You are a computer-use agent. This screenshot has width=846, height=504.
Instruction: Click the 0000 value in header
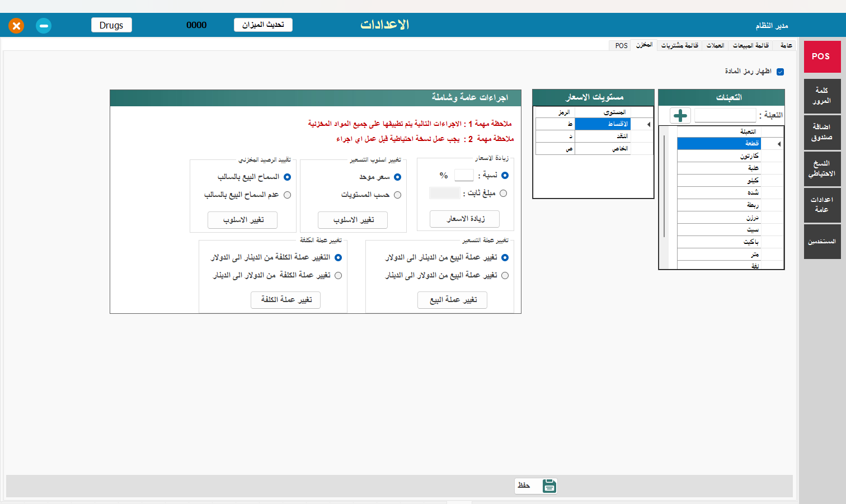(196, 25)
